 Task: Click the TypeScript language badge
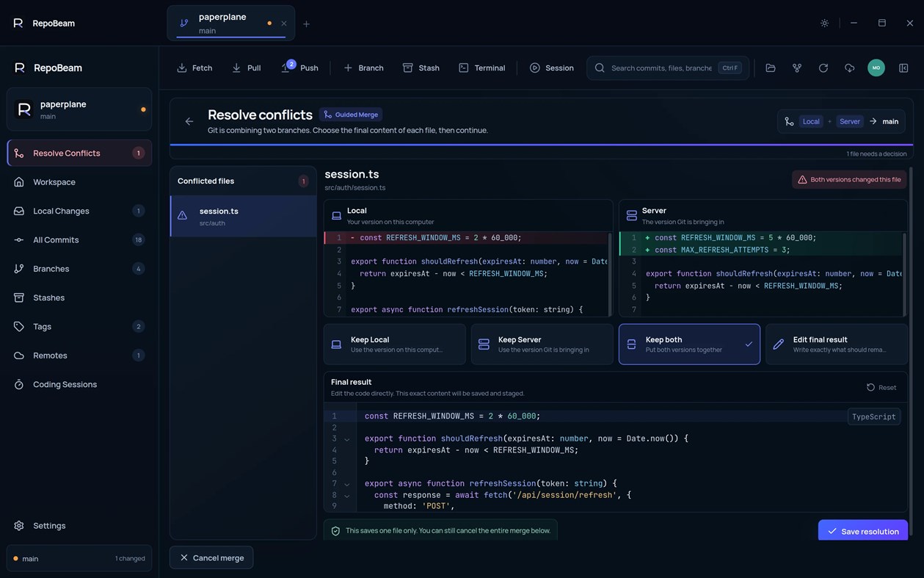pyautogui.click(x=873, y=416)
